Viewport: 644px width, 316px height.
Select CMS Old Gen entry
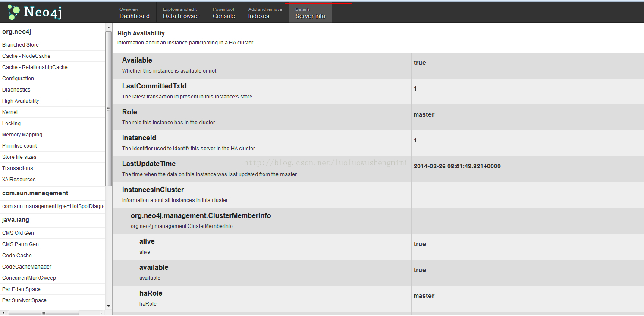pos(18,233)
